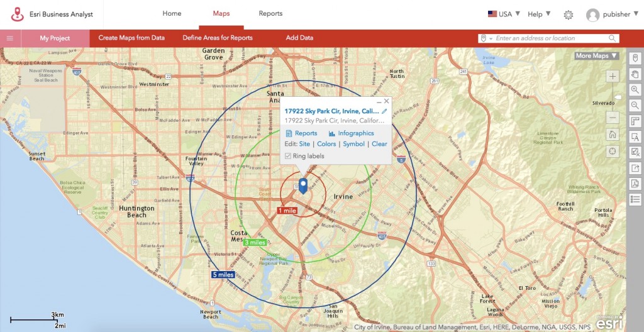Expand the More Maps dropdown
This screenshot has width=644, height=332.
coord(596,56)
